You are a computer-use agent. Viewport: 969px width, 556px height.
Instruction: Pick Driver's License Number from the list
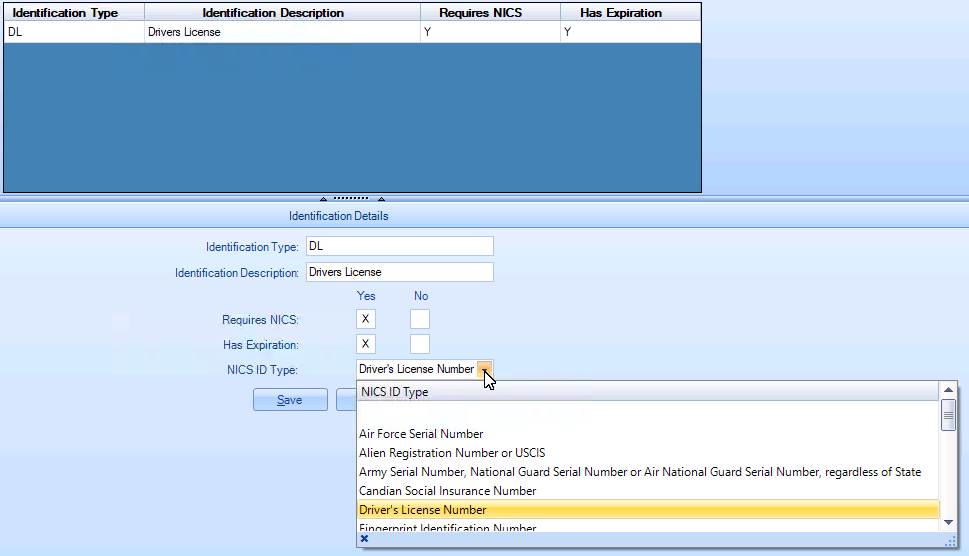click(x=423, y=510)
